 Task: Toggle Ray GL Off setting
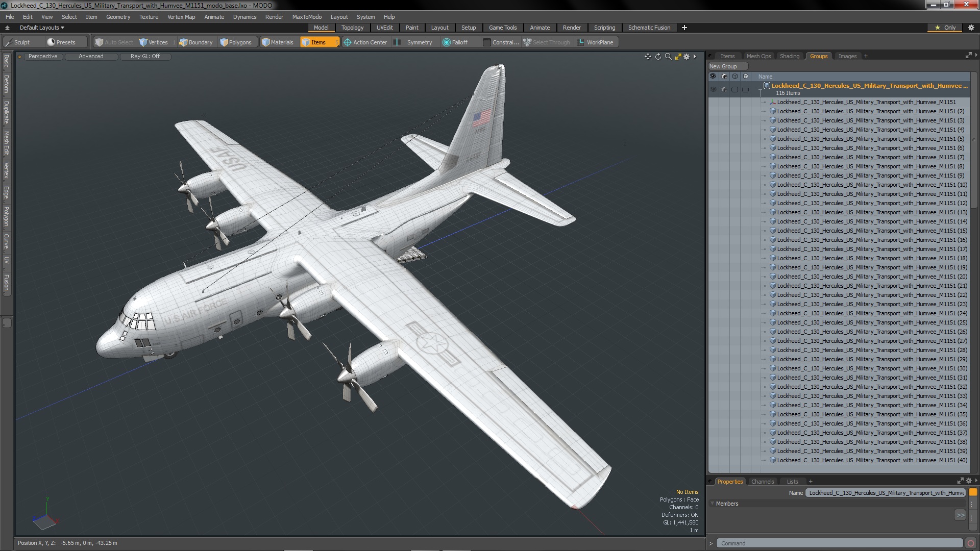[145, 57]
